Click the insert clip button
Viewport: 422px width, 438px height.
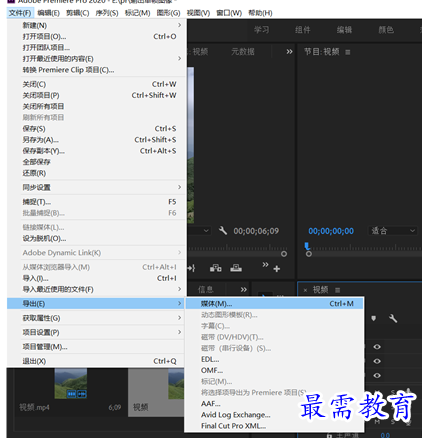coord(216,268)
